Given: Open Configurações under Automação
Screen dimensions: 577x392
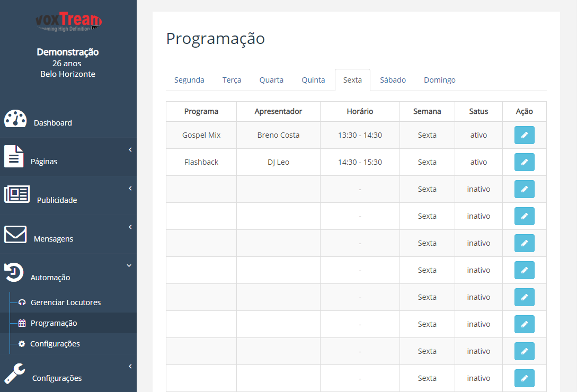Looking at the screenshot, I should (55, 344).
